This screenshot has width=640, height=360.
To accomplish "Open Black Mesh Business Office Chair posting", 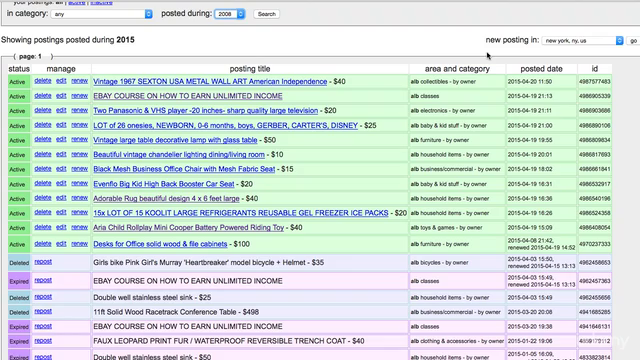I will (184, 169).
